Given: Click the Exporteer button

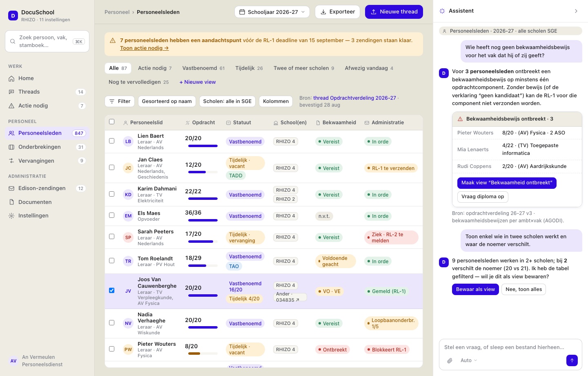Looking at the screenshot, I should 338,12.
